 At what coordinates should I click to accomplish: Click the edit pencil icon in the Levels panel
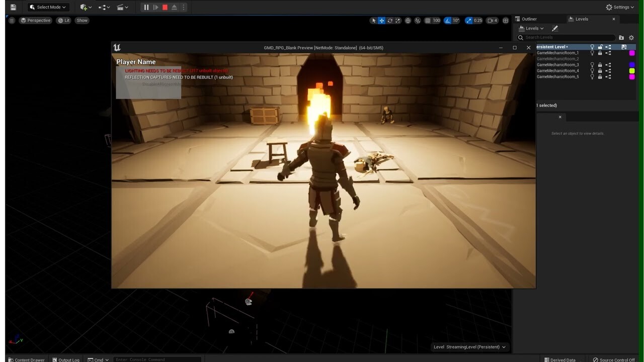click(555, 28)
